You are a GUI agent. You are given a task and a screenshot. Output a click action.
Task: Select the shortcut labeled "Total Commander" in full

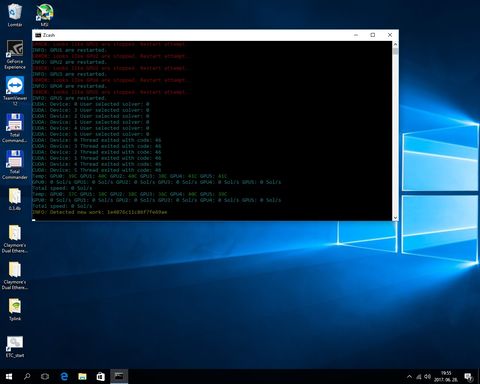15,164
